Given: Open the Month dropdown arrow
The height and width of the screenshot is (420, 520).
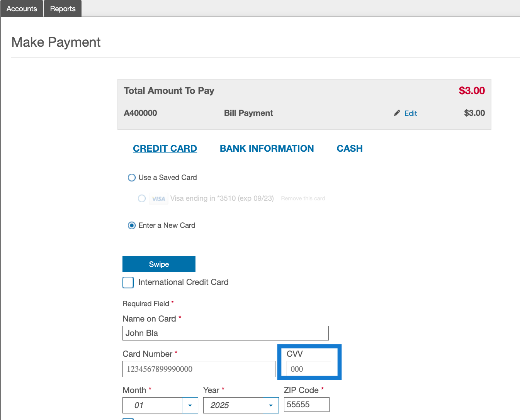Looking at the screenshot, I should click(190, 405).
